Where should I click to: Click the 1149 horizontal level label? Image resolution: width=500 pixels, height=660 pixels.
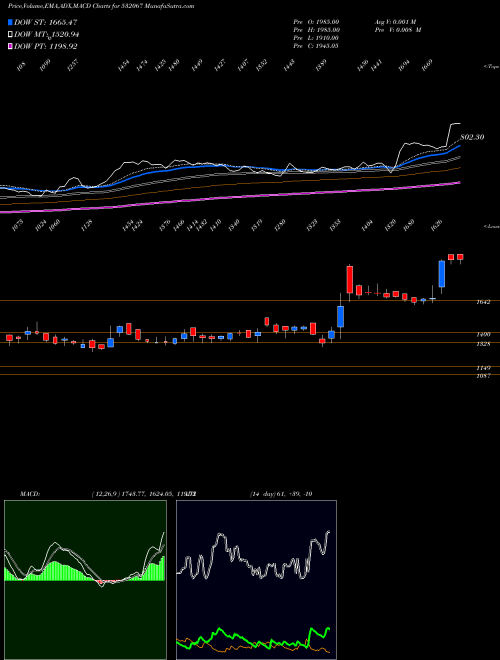(x=483, y=368)
